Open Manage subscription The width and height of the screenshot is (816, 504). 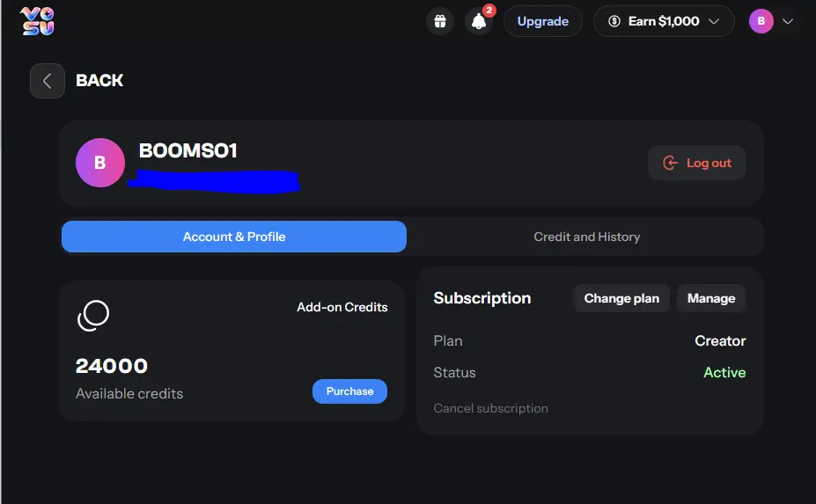711,298
